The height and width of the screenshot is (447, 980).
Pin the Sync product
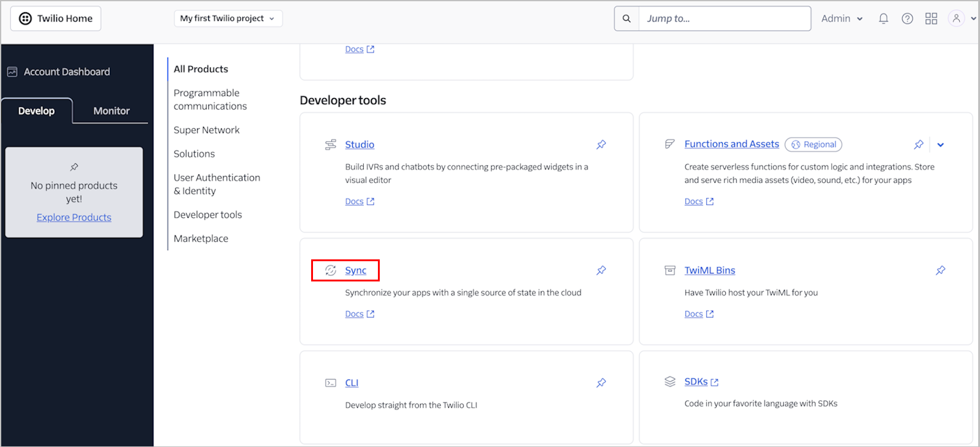coord(601,270)
